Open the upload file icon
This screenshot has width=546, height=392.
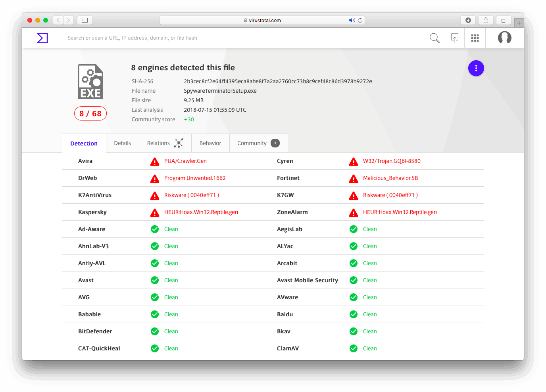coord(455,38)
